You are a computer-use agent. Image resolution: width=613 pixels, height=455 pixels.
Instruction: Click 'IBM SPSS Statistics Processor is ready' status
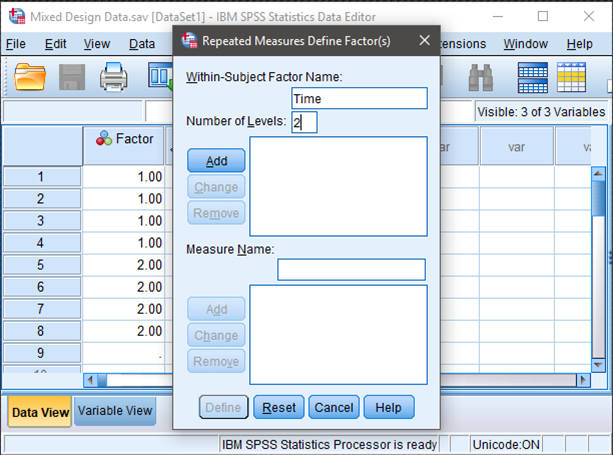coord(329,444)
